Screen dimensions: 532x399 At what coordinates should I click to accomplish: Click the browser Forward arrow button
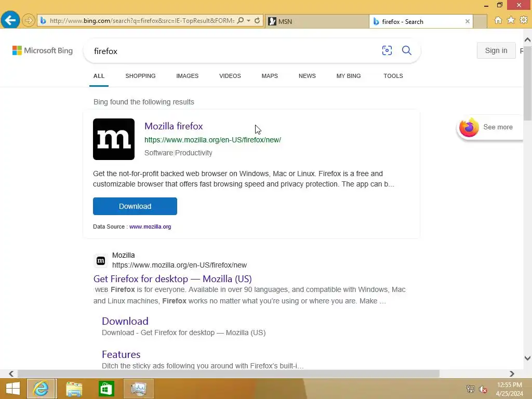(x=29, y=21)
